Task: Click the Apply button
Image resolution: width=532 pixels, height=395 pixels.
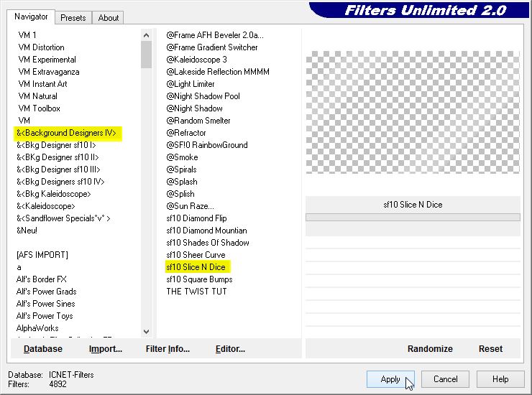Action: click(390, 379)
